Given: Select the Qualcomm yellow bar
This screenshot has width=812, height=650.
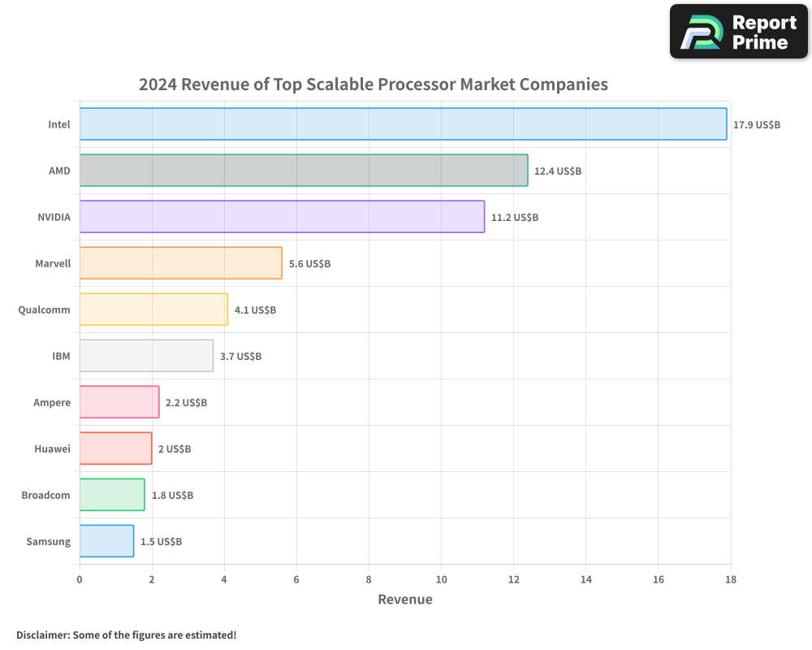Looking at the screenshot, I should click(x=154, y=310).
